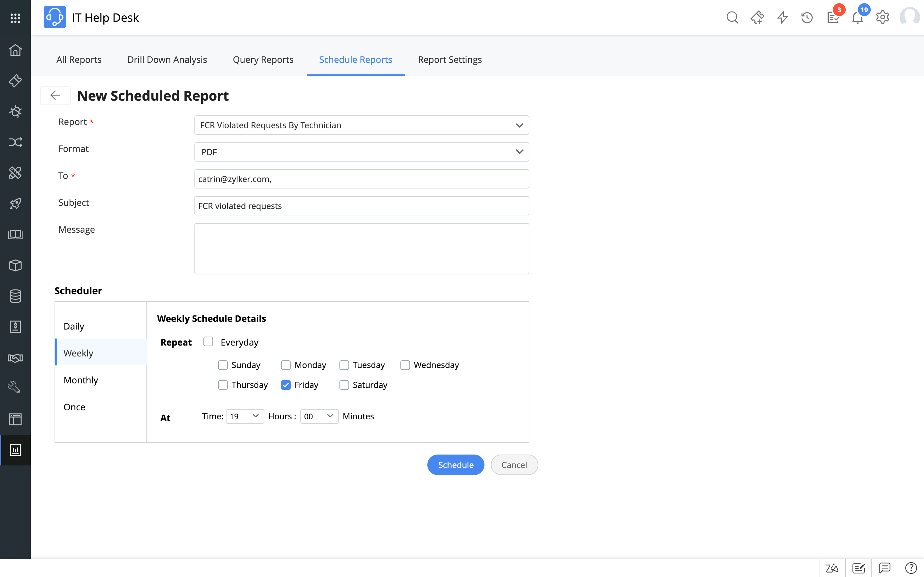Viewport: 924px width, 577px height.
Task: Go to Home in sidebar
Action: coord(15,50)
